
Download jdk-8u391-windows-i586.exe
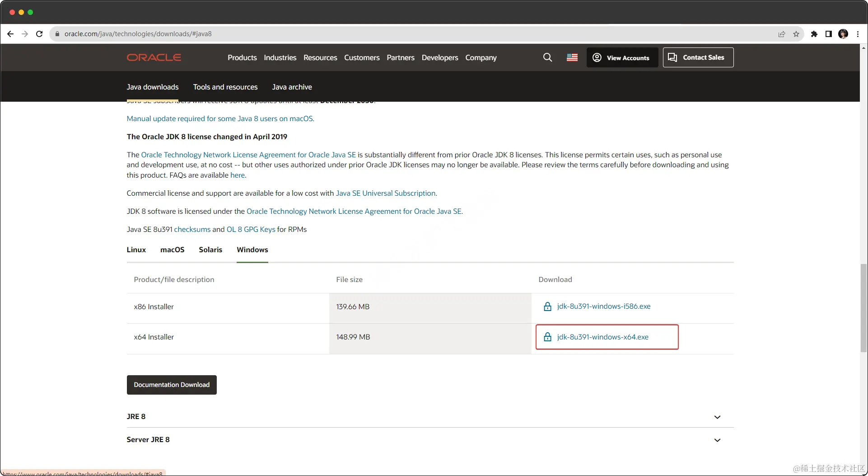pos(604,306)
